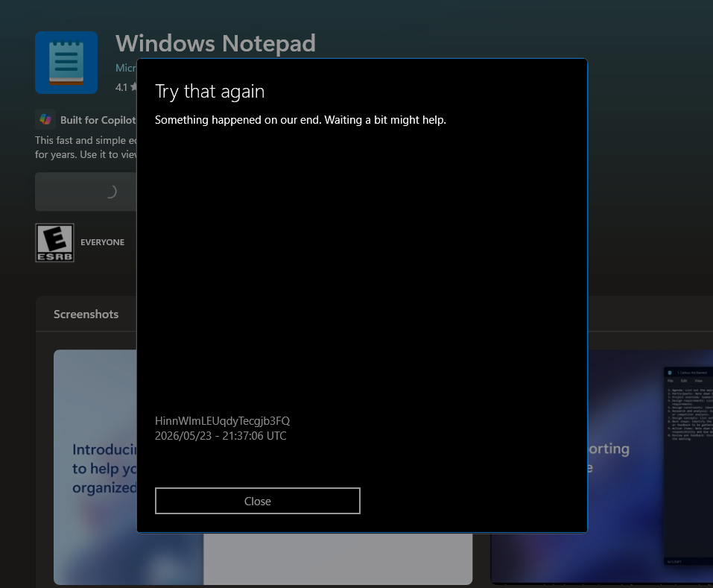This screenshot has height=588, width=713.
Task: Click the app description starting 'This fast and simple'
Action: (x=86, y=148)
